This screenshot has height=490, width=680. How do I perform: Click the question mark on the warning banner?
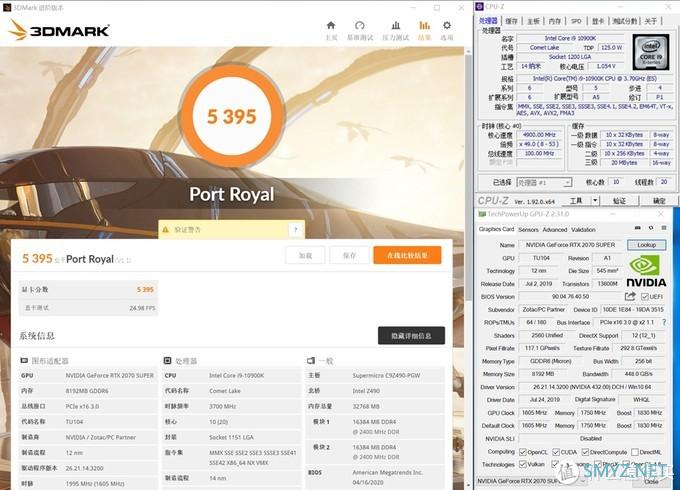pos(296,229)
